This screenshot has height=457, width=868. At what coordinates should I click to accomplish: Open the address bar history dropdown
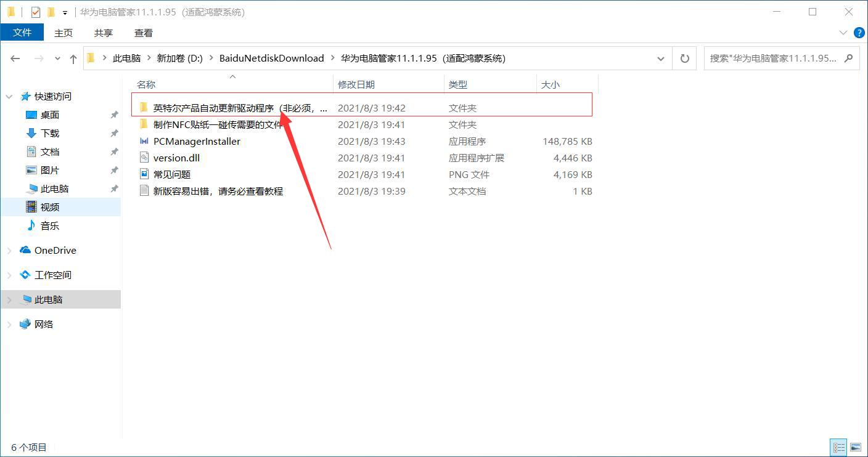660,58
